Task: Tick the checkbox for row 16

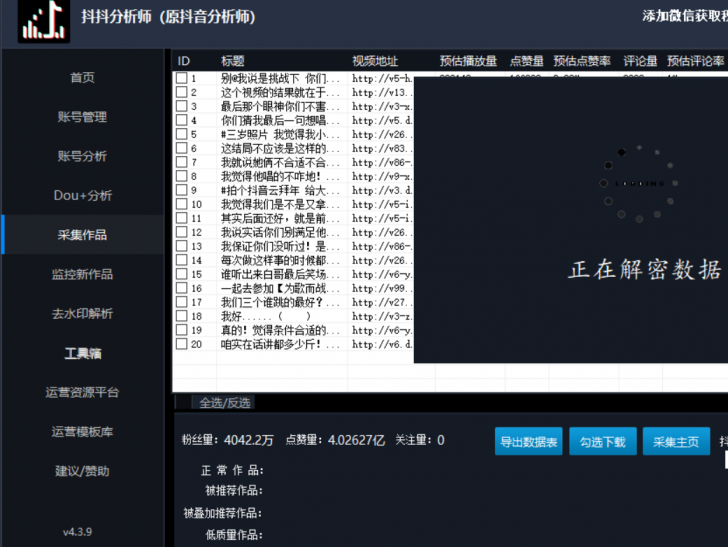Action: pyautogui.click(x=182, y=288)
